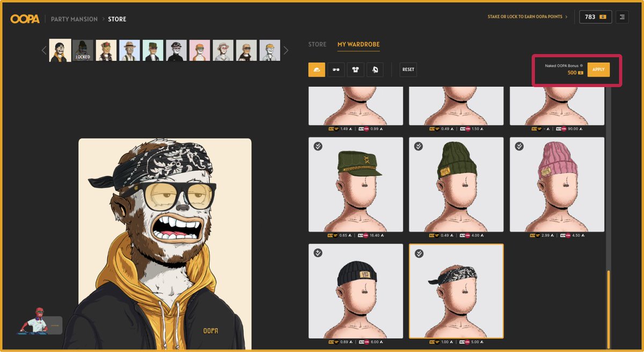Toggle the checkmark on the black beanie
This screenshot has width=644, height=352.
318,253
